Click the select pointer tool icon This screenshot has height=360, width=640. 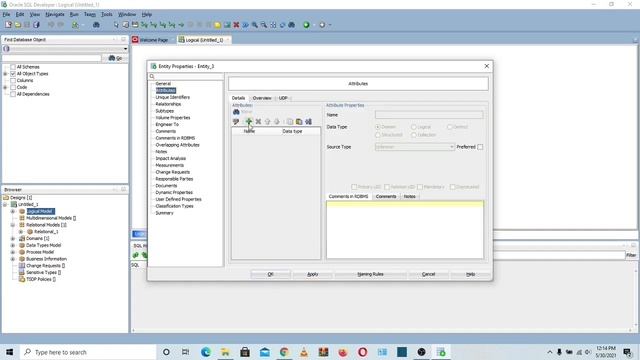[116, 25]
